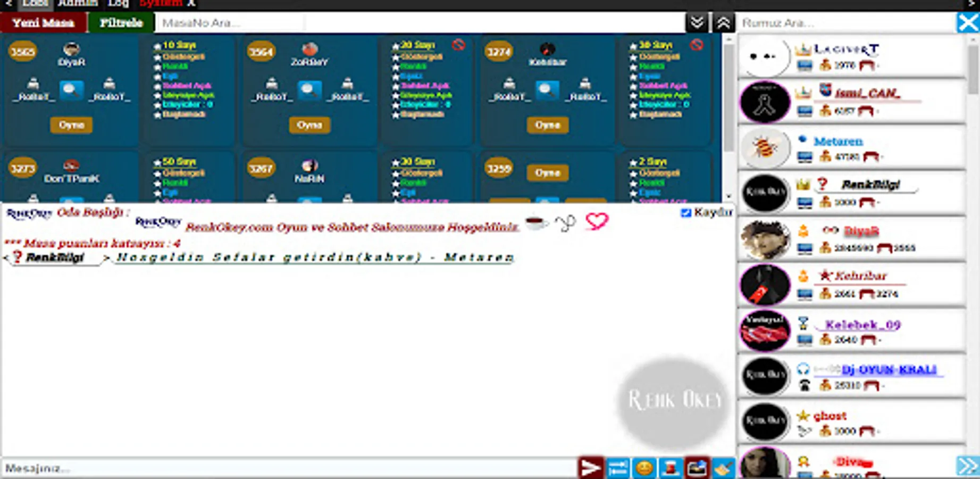Click table number badge 3565
Viewport: 980px width, 479px height.
point(23,52)
